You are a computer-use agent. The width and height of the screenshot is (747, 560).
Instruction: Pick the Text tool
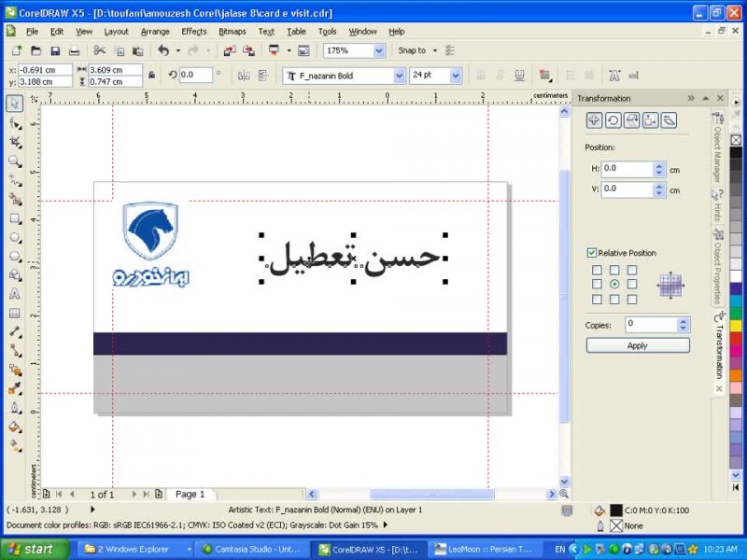tap(15, 293)
